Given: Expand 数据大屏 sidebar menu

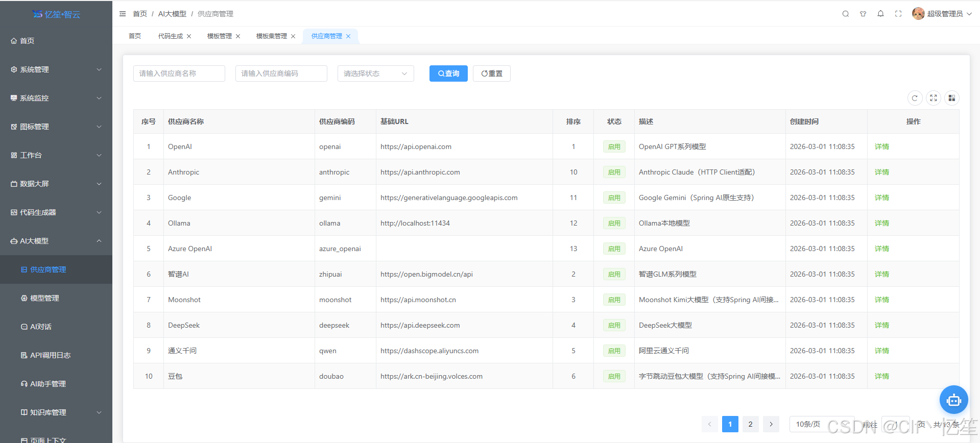Looking at the screenshot, I should pyautogui.click(x=56, y=184).
